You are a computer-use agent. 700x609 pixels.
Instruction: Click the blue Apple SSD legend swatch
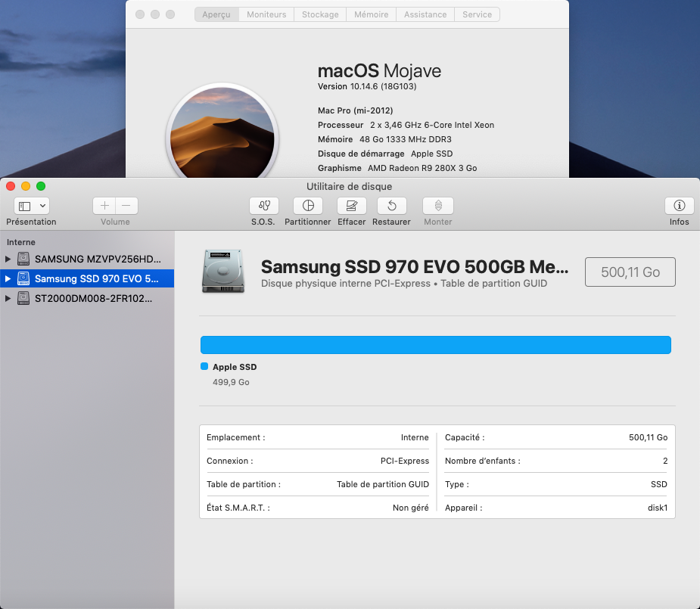[x=204, y=366]
